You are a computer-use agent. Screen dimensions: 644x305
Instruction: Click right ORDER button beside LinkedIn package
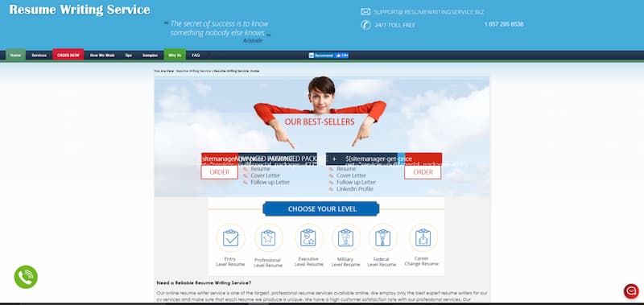pos(423,172)
